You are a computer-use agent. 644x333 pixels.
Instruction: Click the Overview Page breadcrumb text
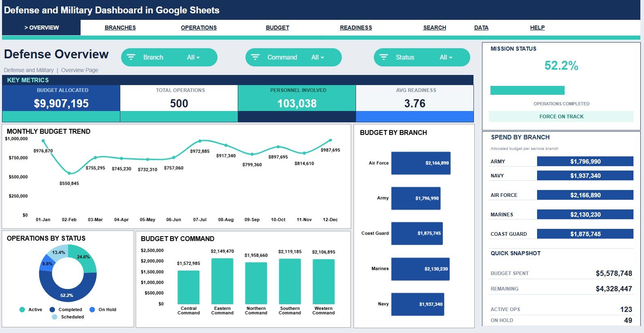click(x=80, y=70)
